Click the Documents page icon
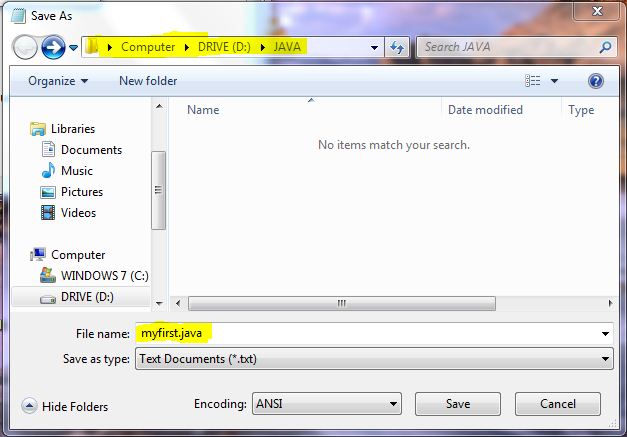627x437 pixels. pos(48,149)
